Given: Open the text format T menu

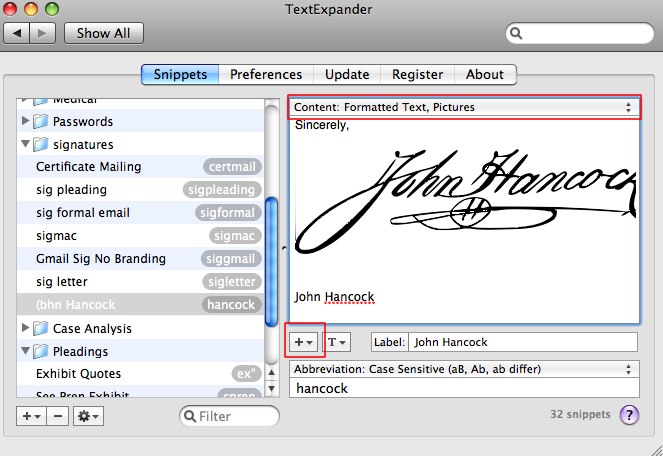Looking at the screenshot, I should click(337, 342).
